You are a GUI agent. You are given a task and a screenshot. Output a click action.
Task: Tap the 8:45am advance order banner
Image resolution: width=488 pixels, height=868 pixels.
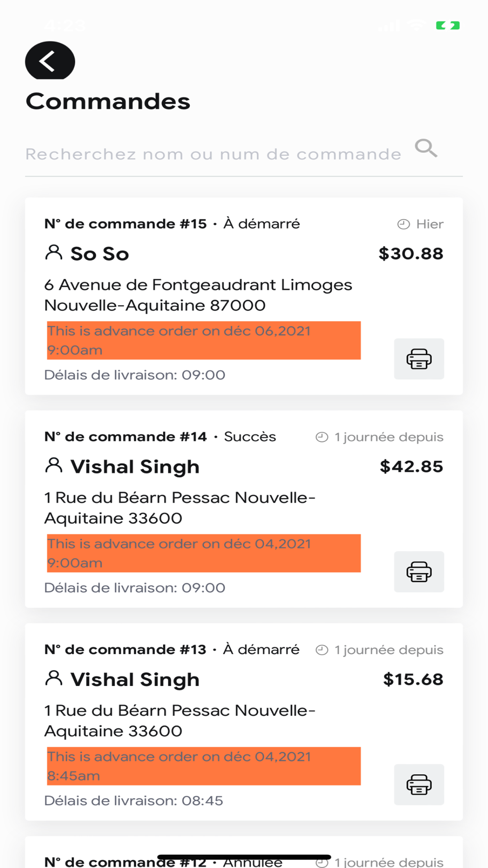click(204, 766)
